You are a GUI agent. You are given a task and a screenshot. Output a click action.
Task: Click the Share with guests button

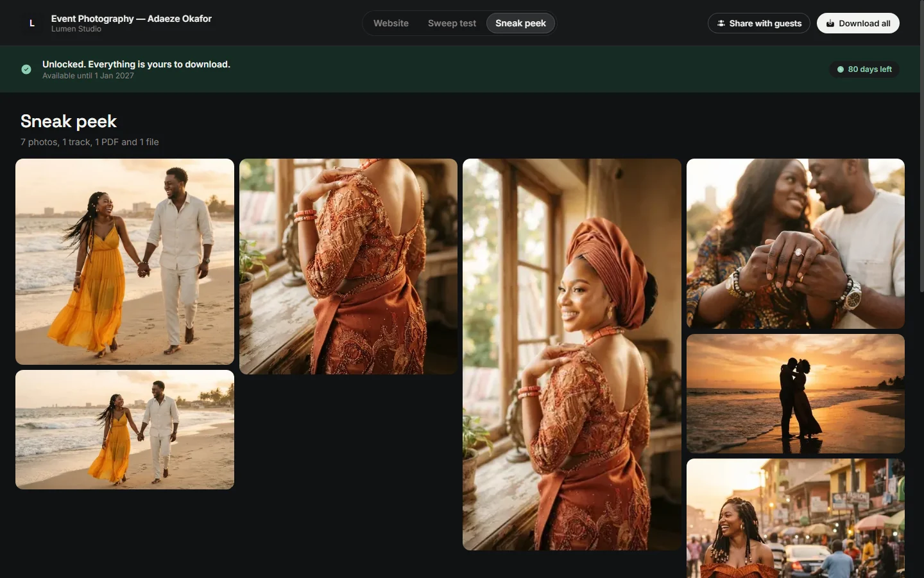(759, 23)
